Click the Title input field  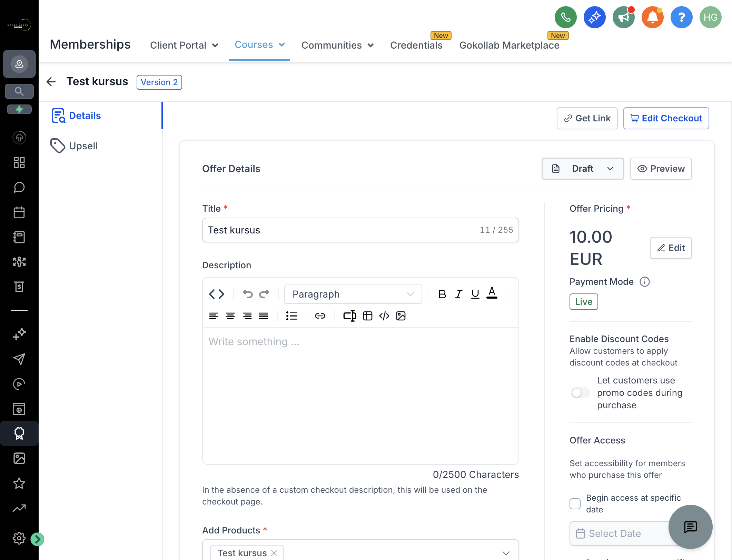360,230
